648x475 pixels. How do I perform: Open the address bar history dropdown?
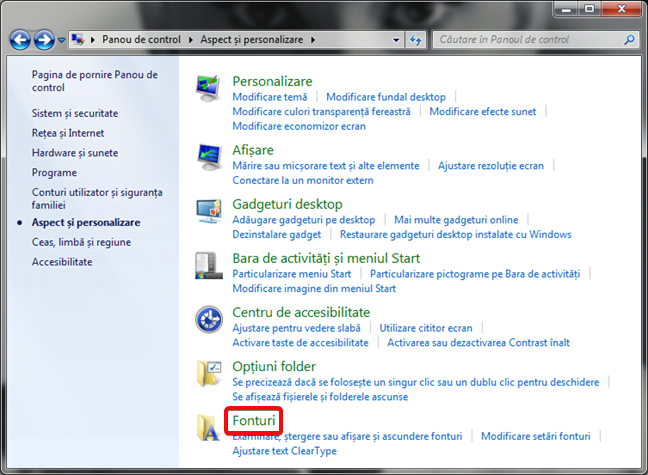(396, 40)
